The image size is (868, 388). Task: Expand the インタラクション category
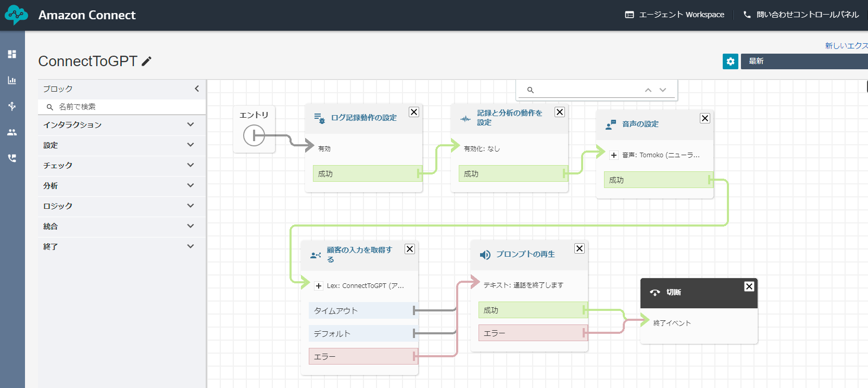click(122, 125)
